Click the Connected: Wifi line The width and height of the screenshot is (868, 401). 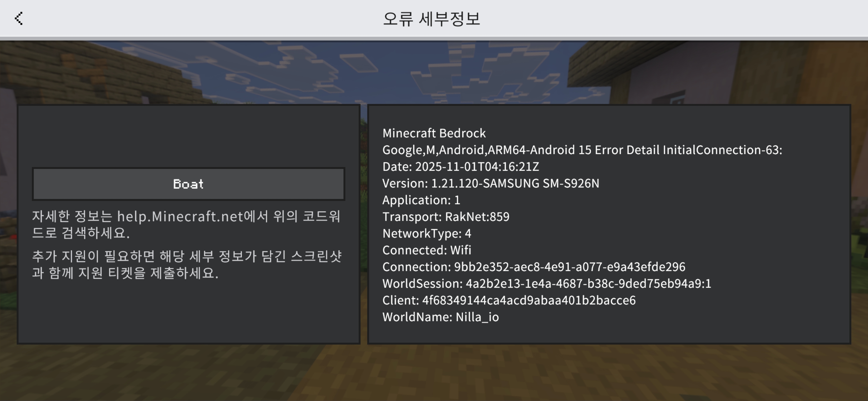point(426,250)
